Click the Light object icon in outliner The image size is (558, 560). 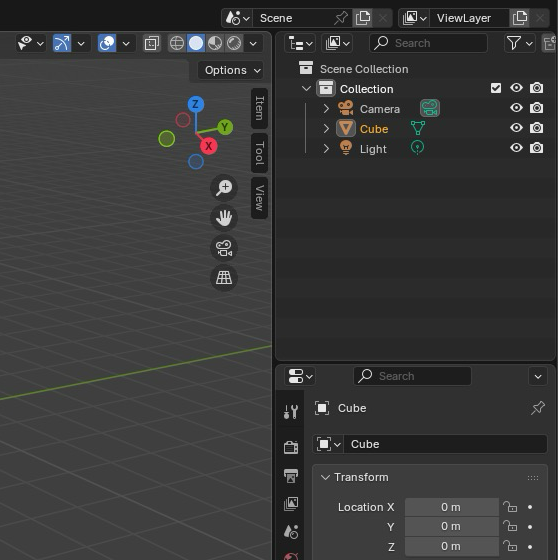point(345,148)
